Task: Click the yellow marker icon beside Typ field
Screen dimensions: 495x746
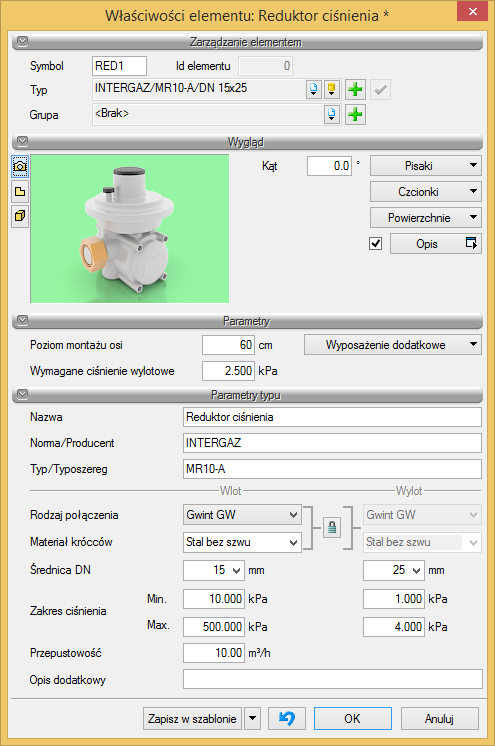Action: click(332, 89)
